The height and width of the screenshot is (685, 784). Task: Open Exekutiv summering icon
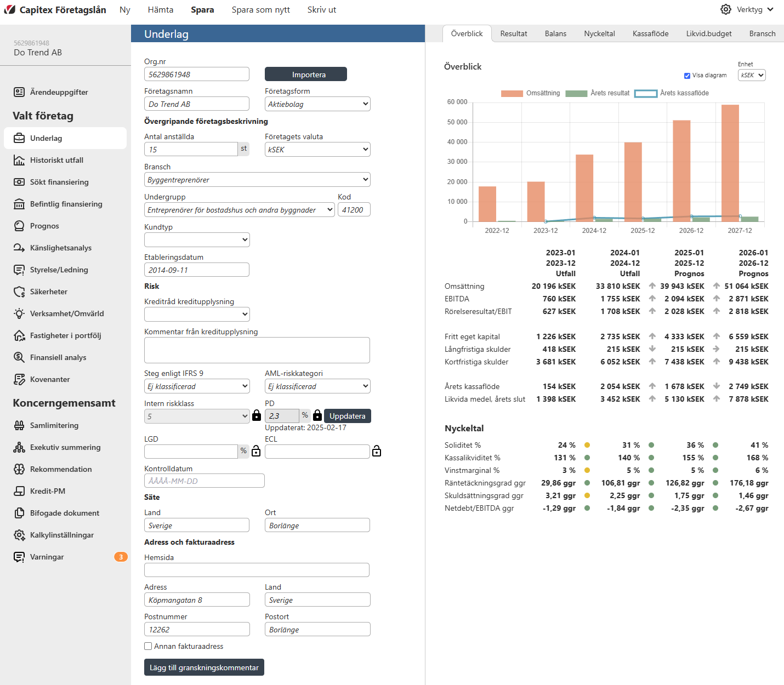point(19,447)
